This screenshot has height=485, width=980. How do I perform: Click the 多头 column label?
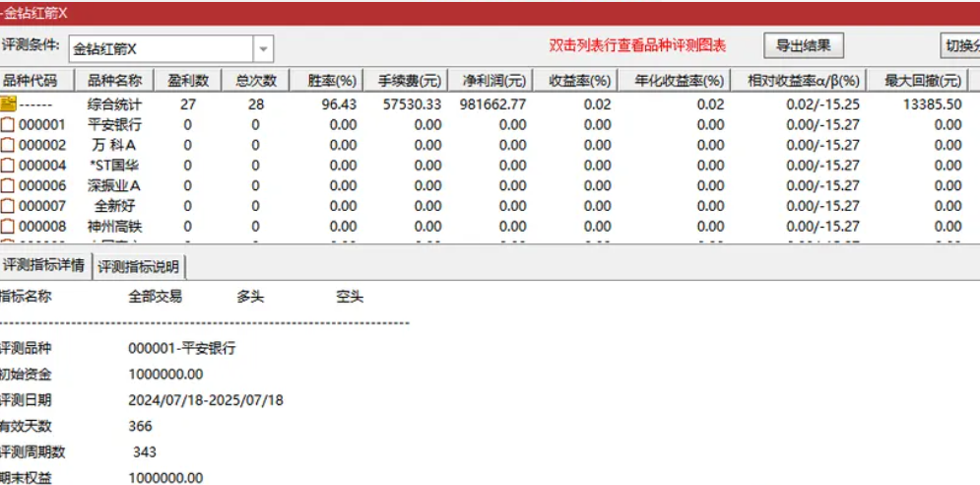click(250, 297)
